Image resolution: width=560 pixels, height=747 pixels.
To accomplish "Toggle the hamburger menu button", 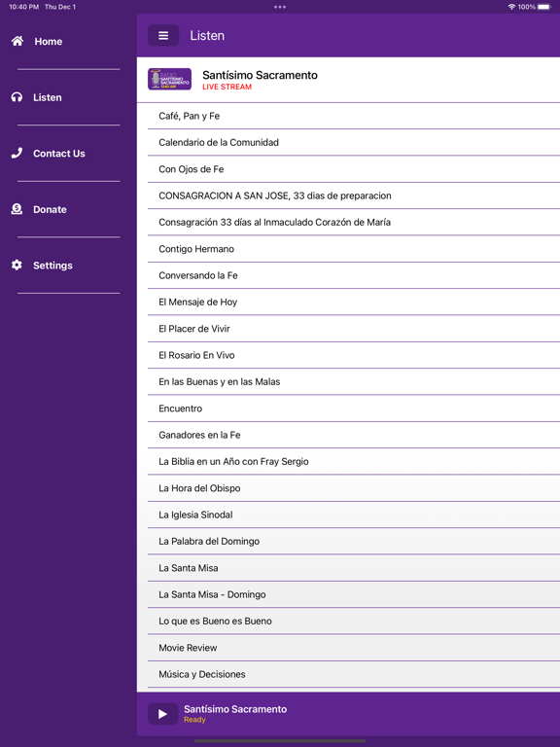I will [163, 35].
